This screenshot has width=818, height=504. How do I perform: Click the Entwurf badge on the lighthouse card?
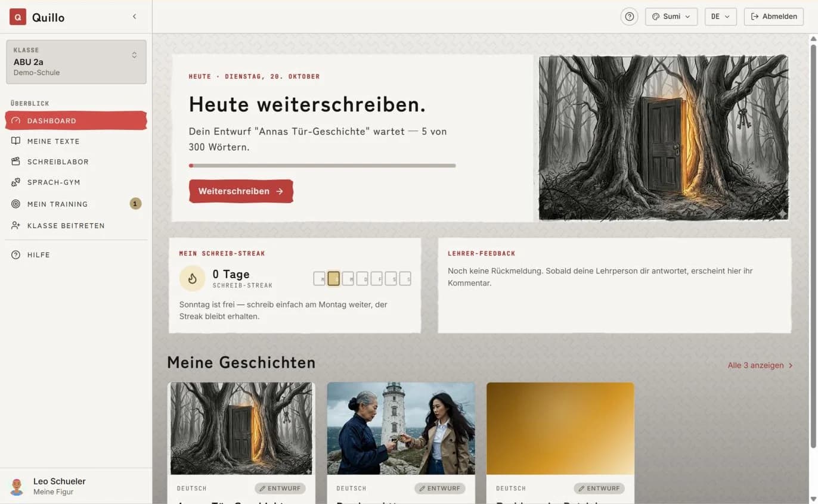coord(440,489)
